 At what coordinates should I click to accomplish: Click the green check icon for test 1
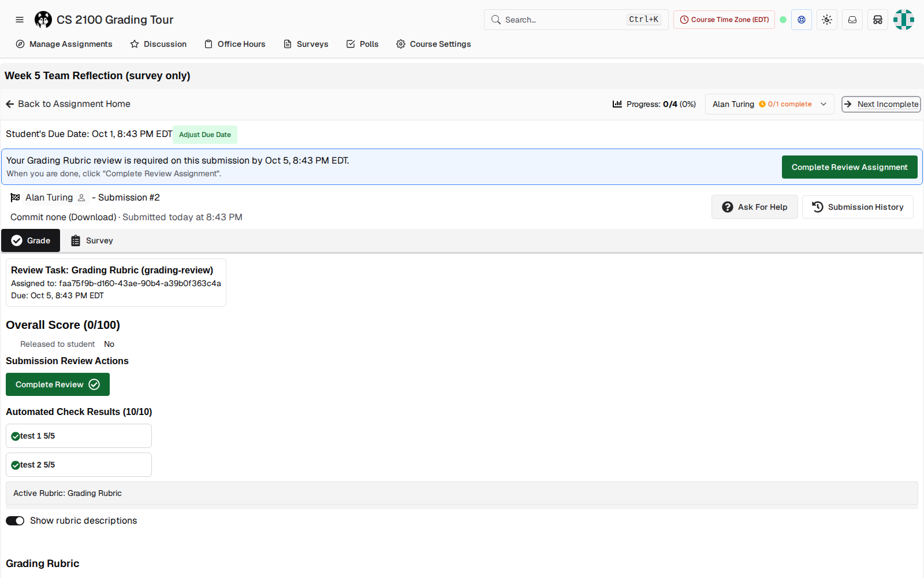click(16, 436)
